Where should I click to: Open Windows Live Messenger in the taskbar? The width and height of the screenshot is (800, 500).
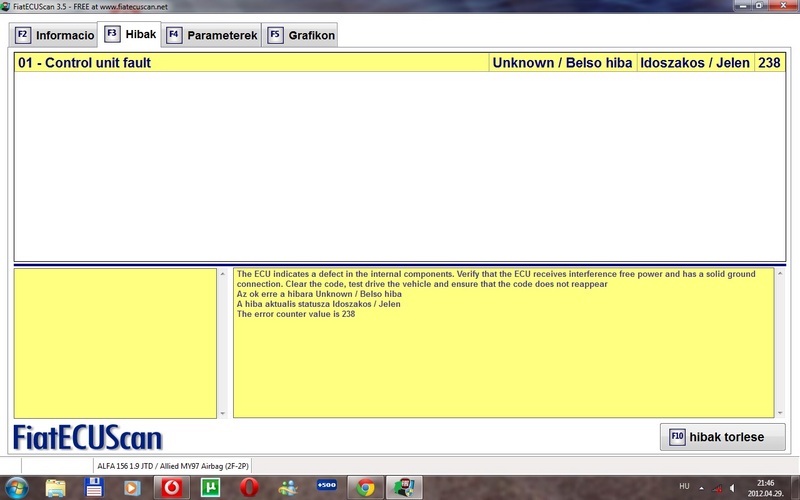click(x=288, y=487)
